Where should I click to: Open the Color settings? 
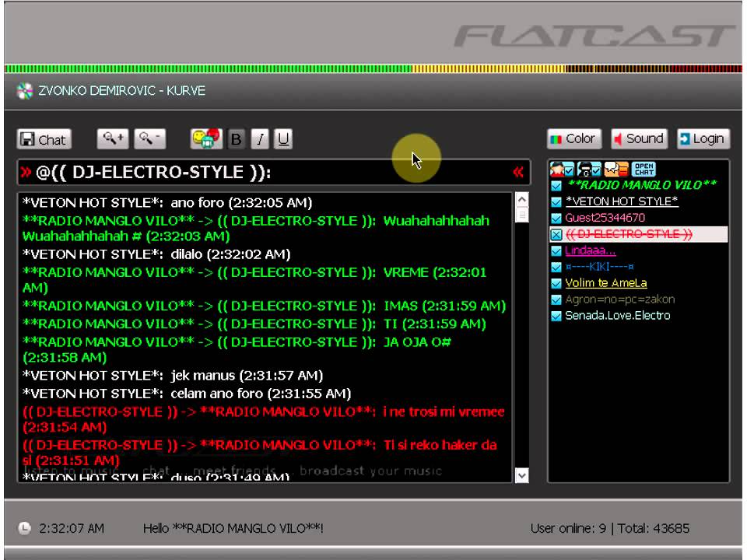574,138
